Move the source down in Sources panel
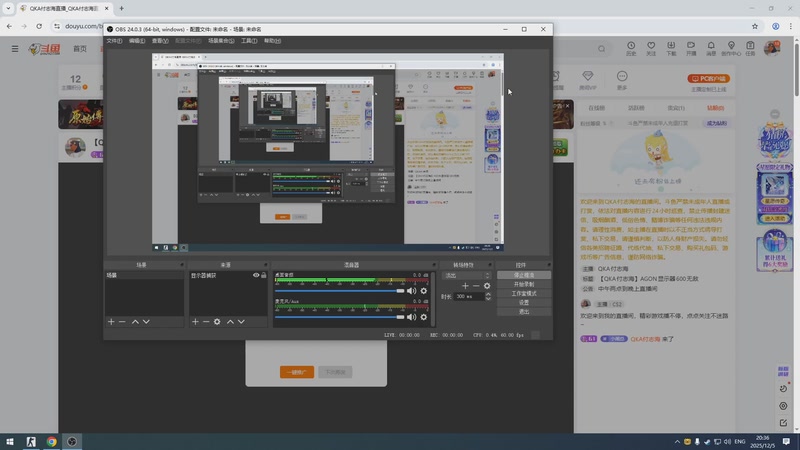This screenshot has height=450, width=800. tap(241, 322)
